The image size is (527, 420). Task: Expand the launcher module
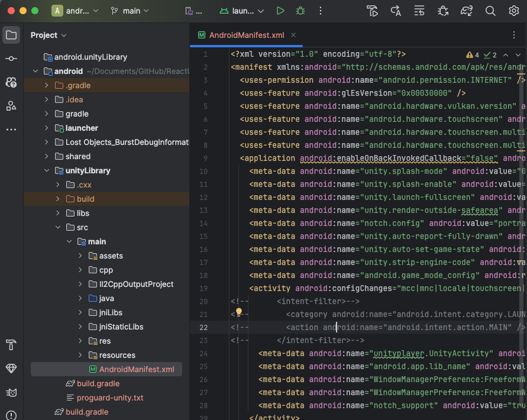(x=46, y=128)
